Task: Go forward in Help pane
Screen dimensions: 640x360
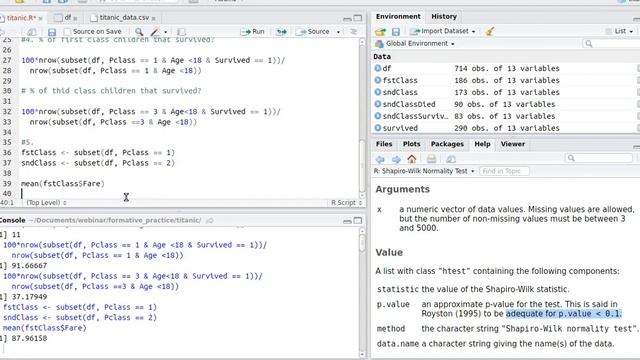Action: 396,159
